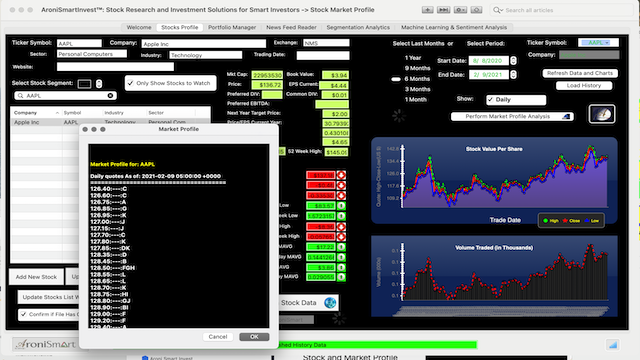The height and width of the screenshot is (360, 640).
Task: Click the globe icon next to Stock Data
Action: (330, 302)
